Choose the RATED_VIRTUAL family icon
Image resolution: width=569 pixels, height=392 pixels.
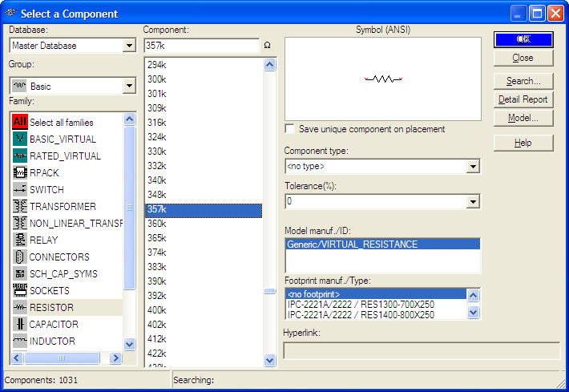pos(19,156)
